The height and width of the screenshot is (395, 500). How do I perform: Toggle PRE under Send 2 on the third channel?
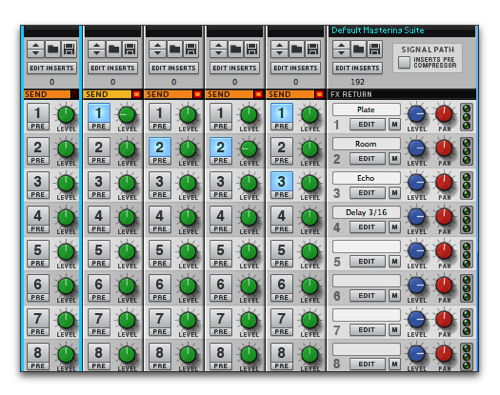[160, 161]
